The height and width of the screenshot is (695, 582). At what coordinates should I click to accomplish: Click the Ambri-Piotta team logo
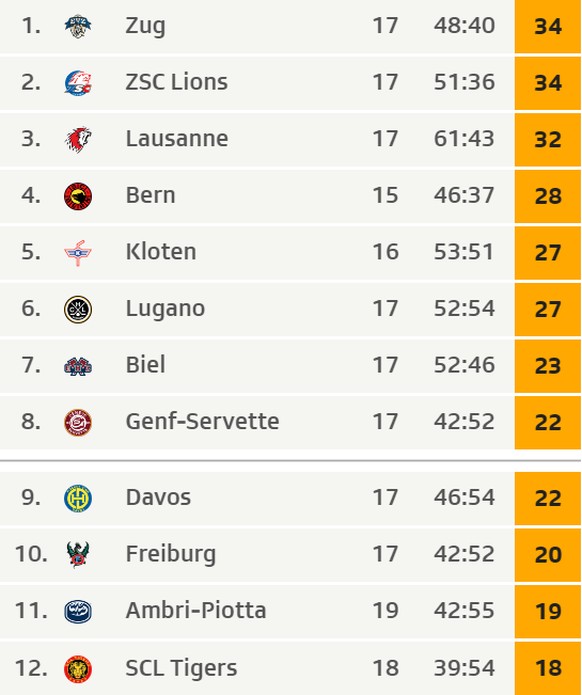point(78,612)
